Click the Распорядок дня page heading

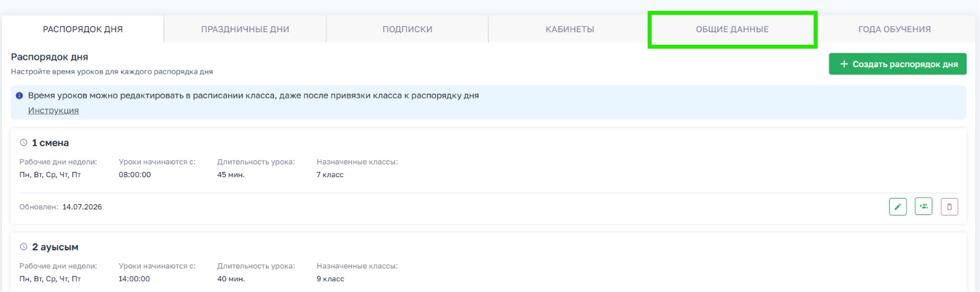tap(50, 57)
